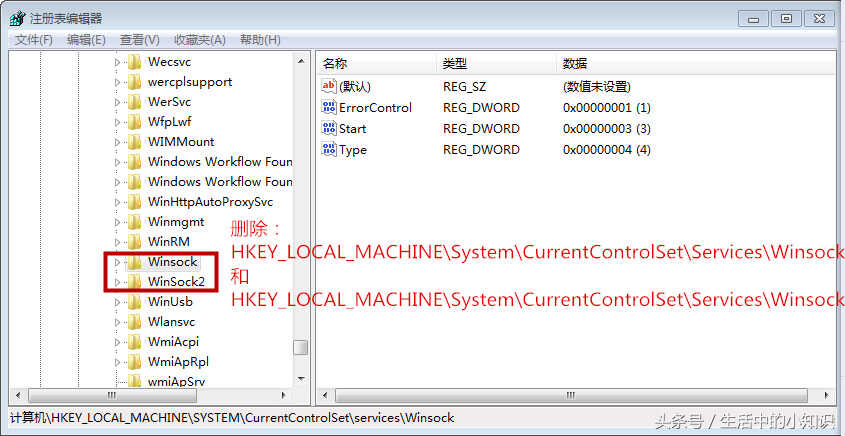Open the 收藏夹(A) menu

pos(200,39)
